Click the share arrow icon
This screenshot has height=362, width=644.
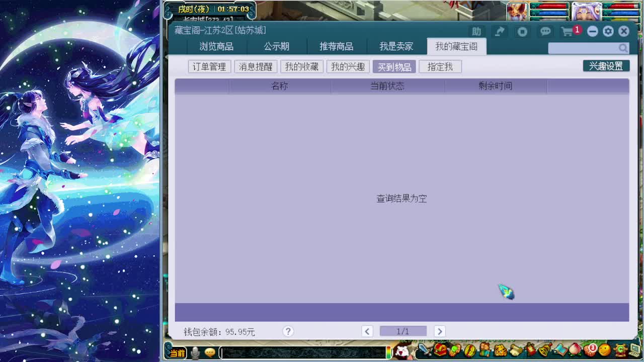coord(499,32)
